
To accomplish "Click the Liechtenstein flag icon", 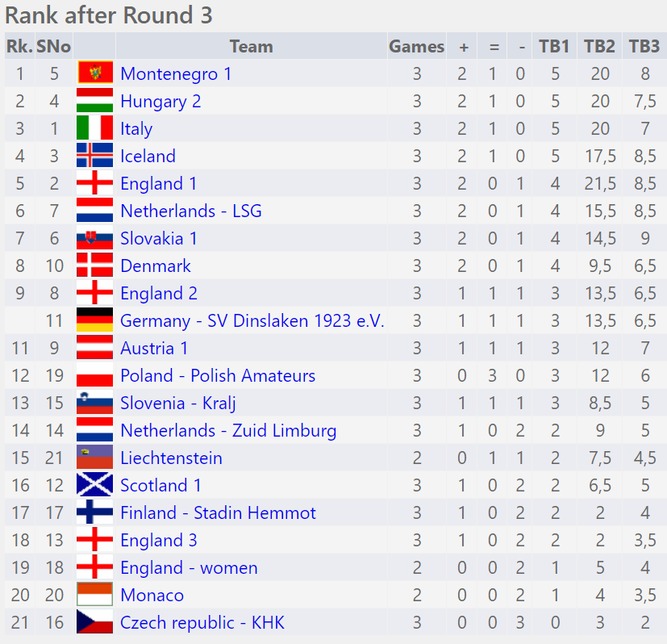I will (x=94, y=458).
